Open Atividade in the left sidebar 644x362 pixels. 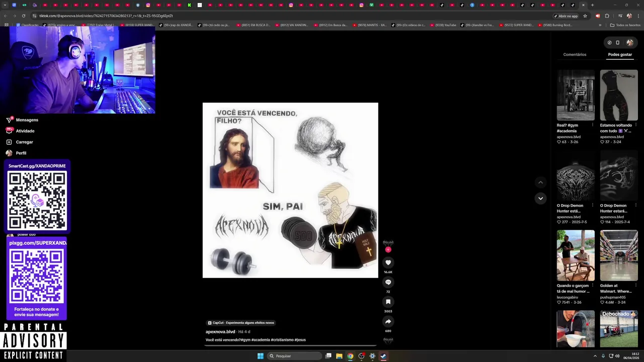pyautogui.click(x=20, y=131)
